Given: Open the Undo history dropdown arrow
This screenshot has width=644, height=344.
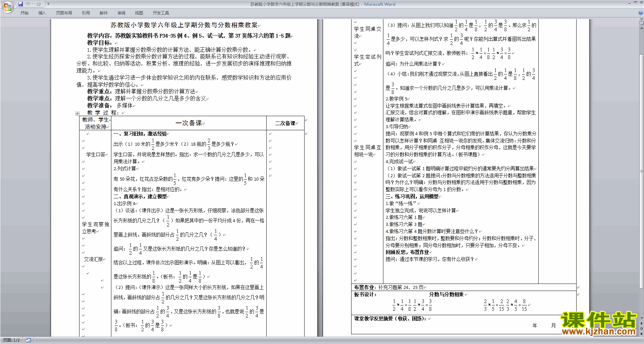Looking at the screenshot, I should tap(33, 4).
